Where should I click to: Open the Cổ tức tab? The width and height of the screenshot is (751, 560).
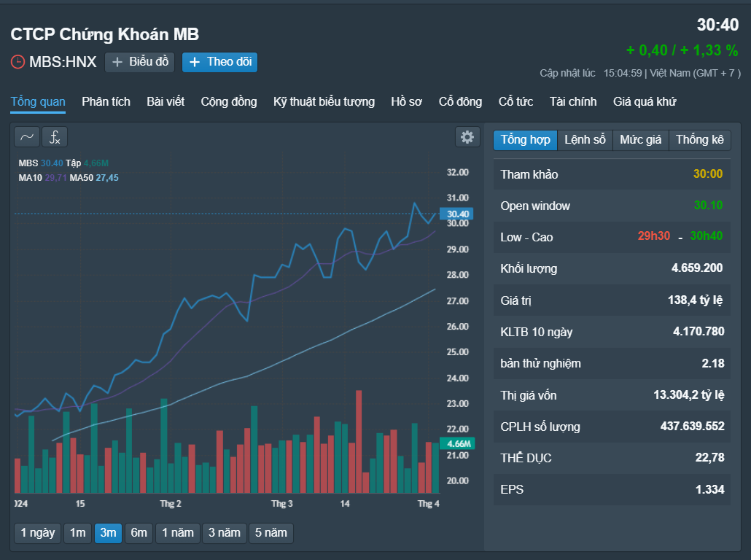515,101
